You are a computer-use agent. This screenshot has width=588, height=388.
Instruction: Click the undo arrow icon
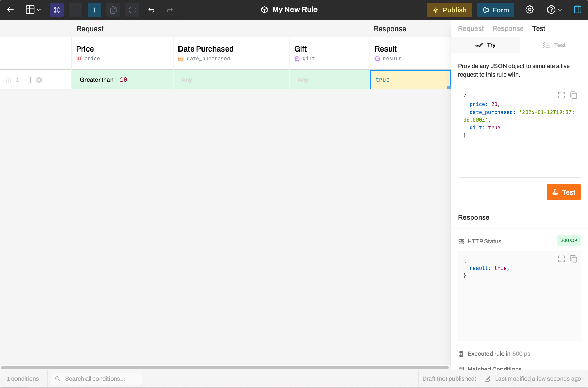(x=151, y=10)
